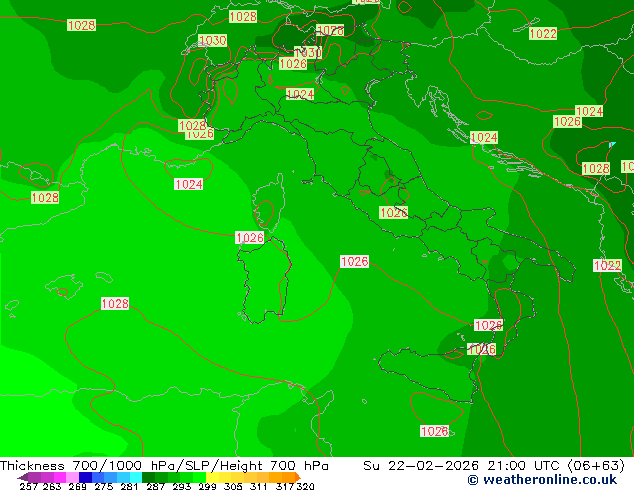Click the 1026 label between Corsica and Sardinia
The height and width of the screenshot is (490, 634).
249,238
